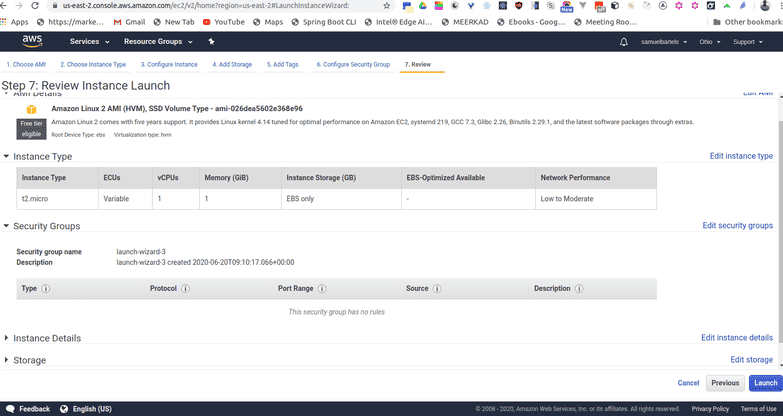The height and width of the screenshot is (416, 783).
Task: Open the Apps grid in bookmarks bar
Action: click(x=14, y=22)
